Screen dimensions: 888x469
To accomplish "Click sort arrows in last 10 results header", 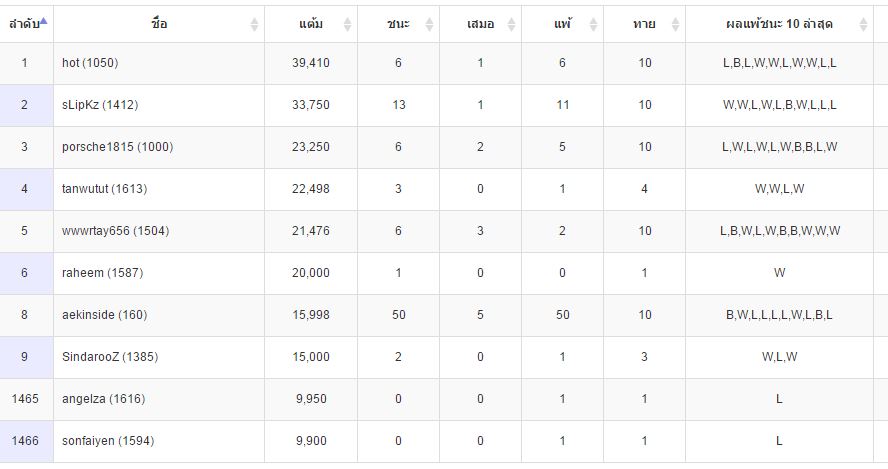I will click(x=863, y=24).
